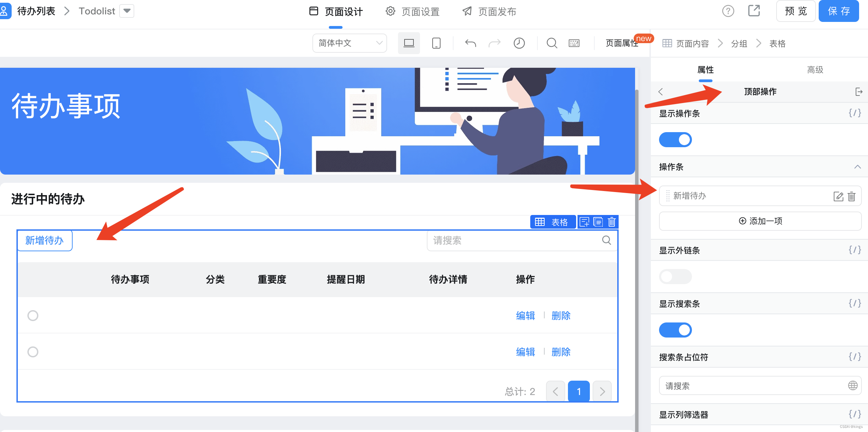
Task: Click the 搜索条占位符 请搜索 input
Action: coord(754,386)
